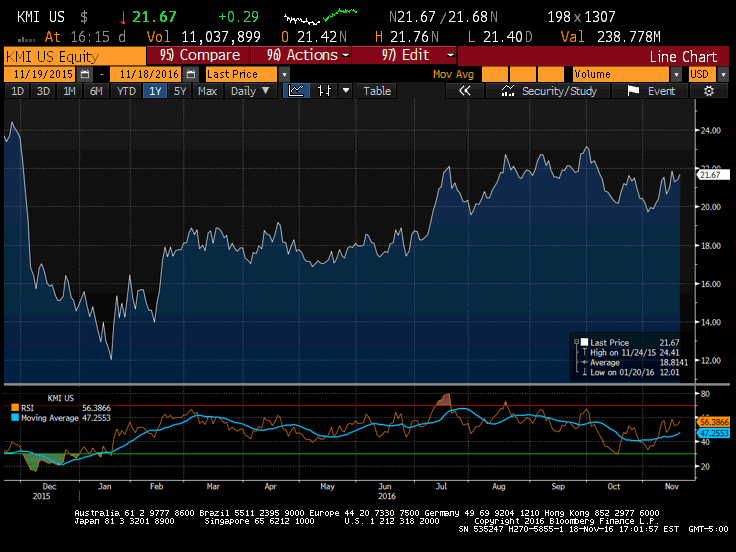Viewport: 736px width, 552px height.
Task: Click the Event flag icon
Action: tap(633, 91)
